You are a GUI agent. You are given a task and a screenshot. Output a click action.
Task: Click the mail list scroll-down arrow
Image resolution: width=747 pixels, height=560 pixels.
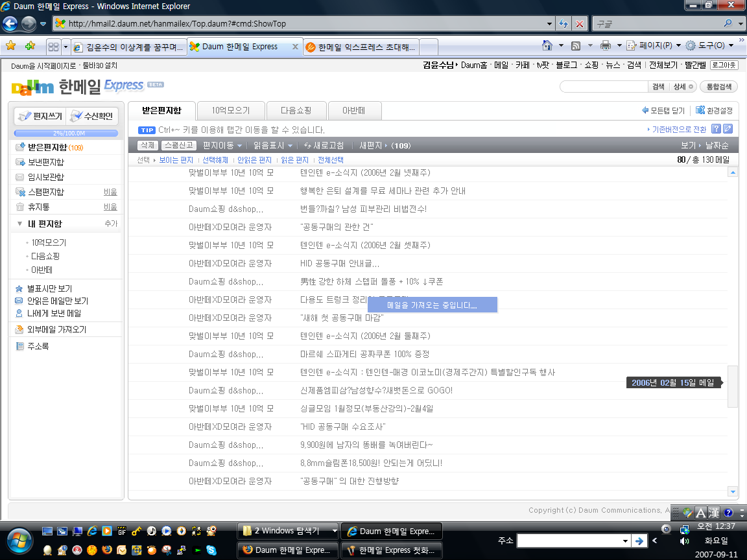coord(733,491)
